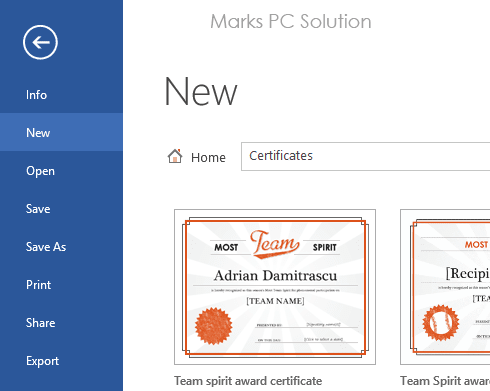Click 'Team spirit award certificate' caption
Viewport: 490px width, 391px height.
[x=248, y=381]
